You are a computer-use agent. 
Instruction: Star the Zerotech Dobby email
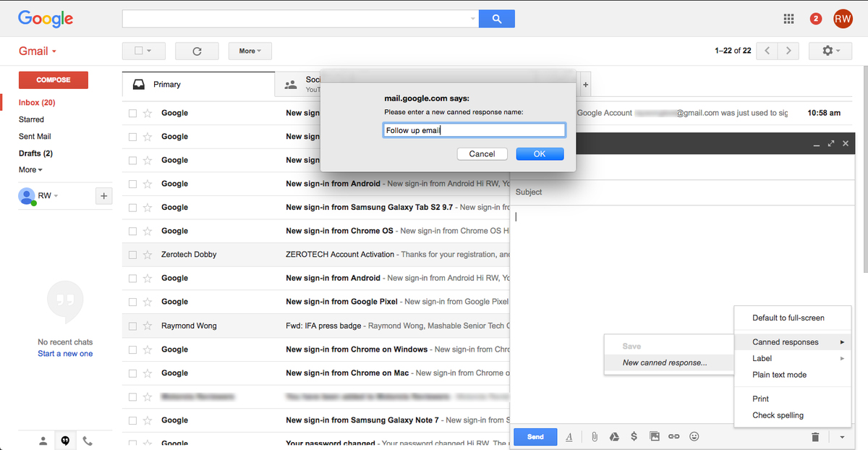[148, 255]
